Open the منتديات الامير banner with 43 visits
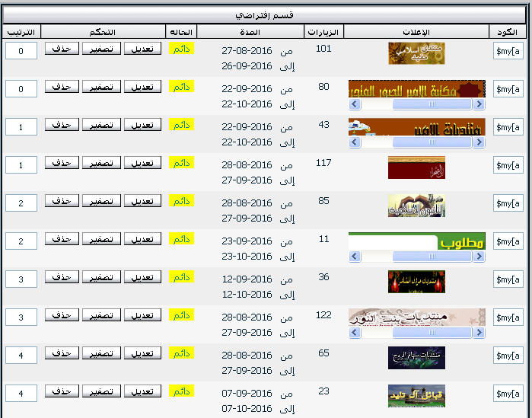Image resolution: width=532 pixels, height=418 pixels. click(x=417, y=127)
